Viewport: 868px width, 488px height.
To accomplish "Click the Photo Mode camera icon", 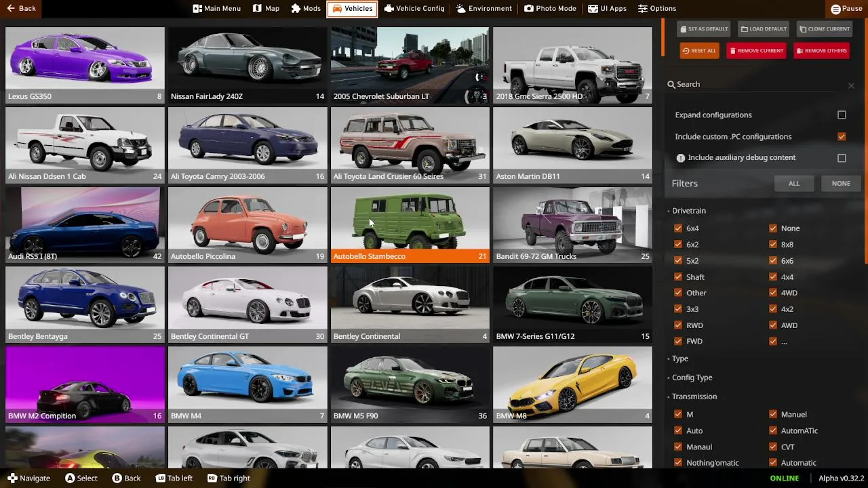I will coord(529,9).
